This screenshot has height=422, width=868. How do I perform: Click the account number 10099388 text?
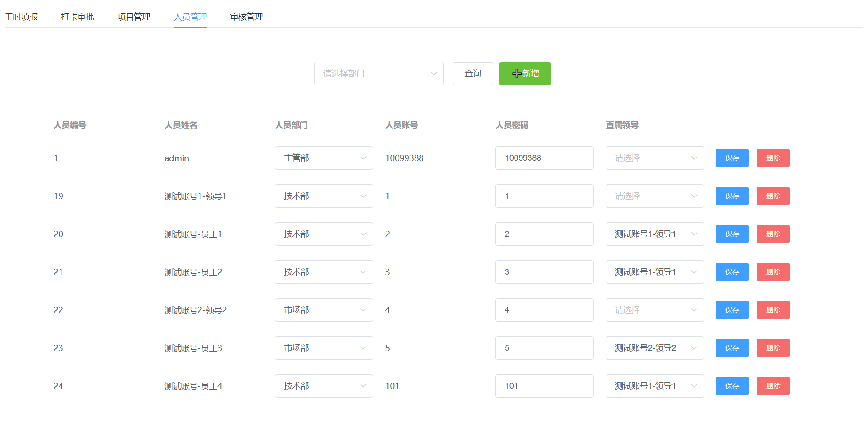pyautogui.click(x=404, y=158)
